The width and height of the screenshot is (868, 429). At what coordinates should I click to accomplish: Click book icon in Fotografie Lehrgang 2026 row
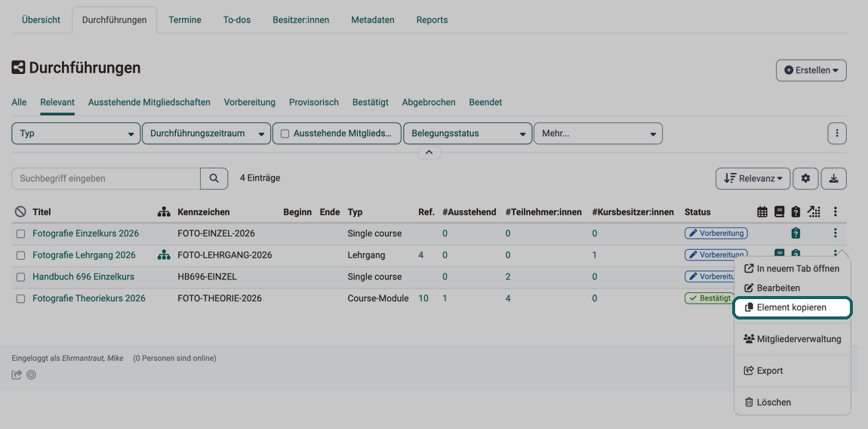(x=780, y=253)
